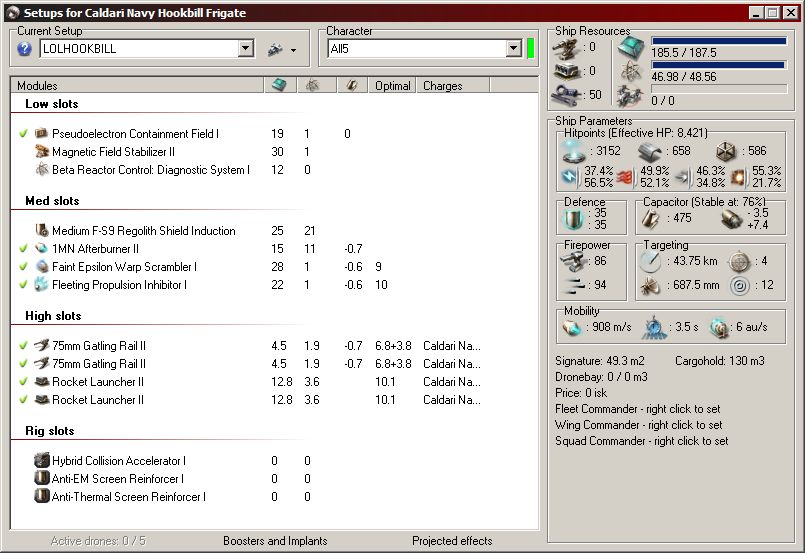Screen dimensions: 805x553
Task: Click the targeting range icon showing 43.75 km
Action: click(650, 261)
